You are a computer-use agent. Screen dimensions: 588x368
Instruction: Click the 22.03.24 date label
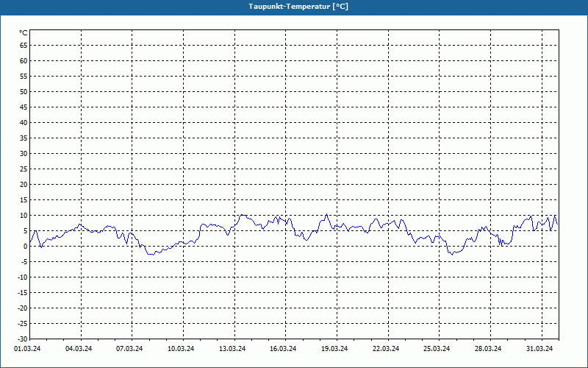(386, 349)
